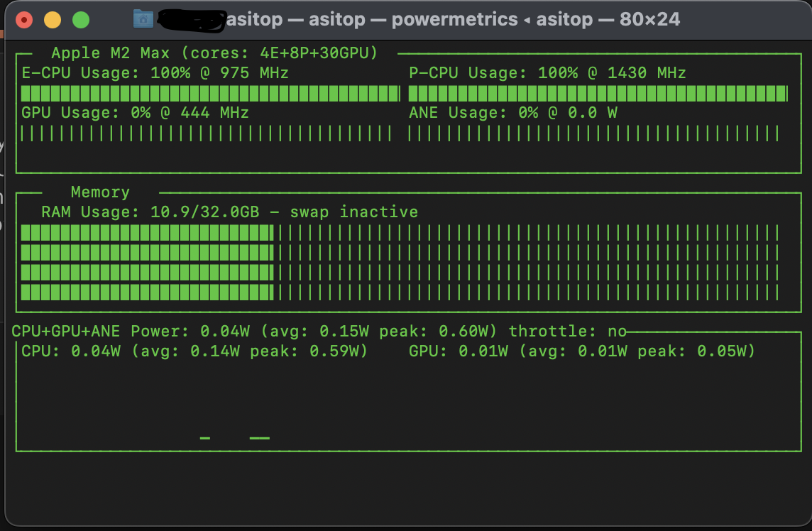Click 'P-CPU Usage: 100% @ 1430 MHz' text
The height and width of the screenshot is (531, 812).
(547, 73)
